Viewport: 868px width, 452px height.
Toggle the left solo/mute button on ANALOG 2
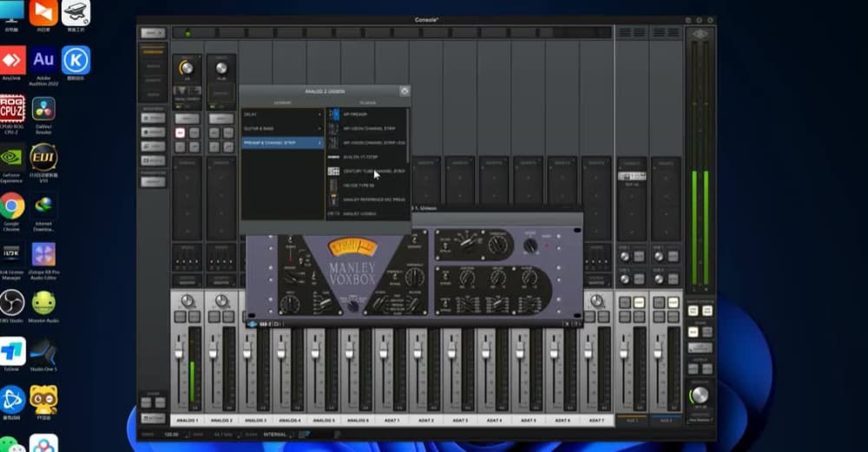[214, 317]
